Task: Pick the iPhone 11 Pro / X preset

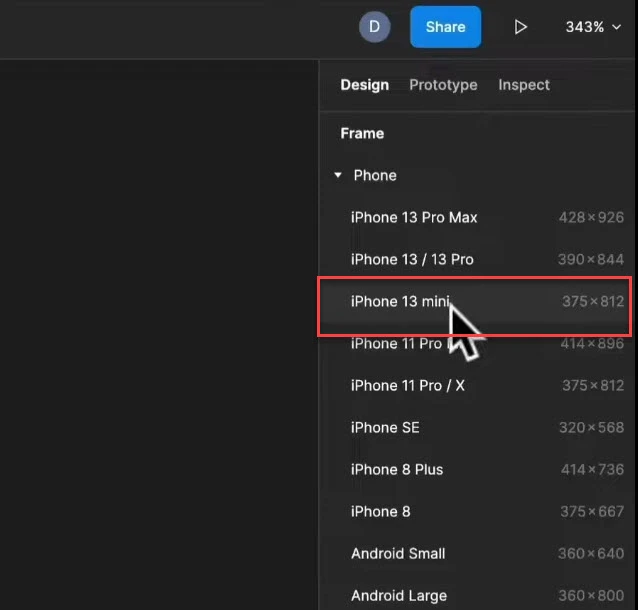Action: [476, 385]
